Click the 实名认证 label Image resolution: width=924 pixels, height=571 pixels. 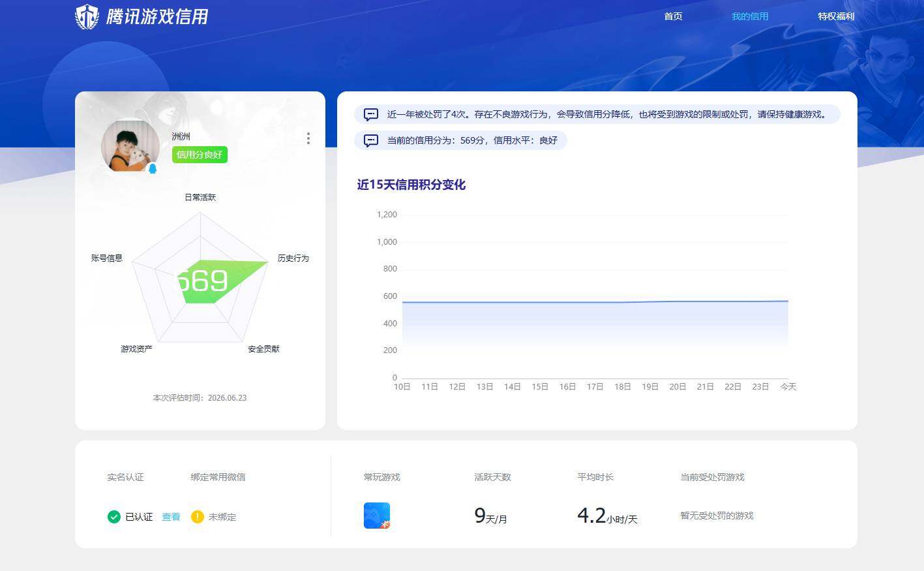tap(125, 477)
